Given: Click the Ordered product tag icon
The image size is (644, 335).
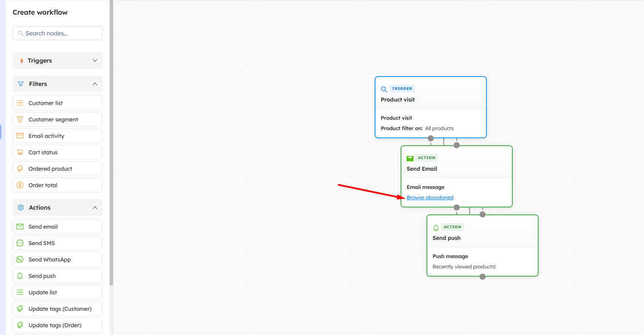Looking at the screenshot, I should (20, 169).
